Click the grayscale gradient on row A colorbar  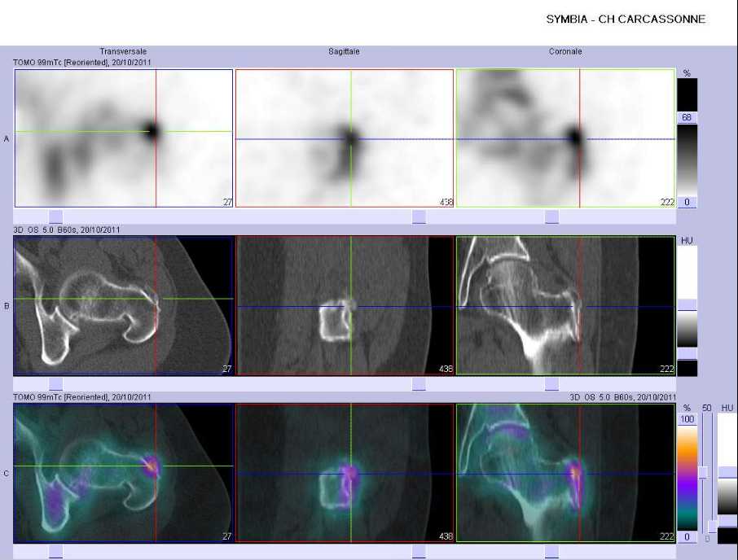pos(687,160)
